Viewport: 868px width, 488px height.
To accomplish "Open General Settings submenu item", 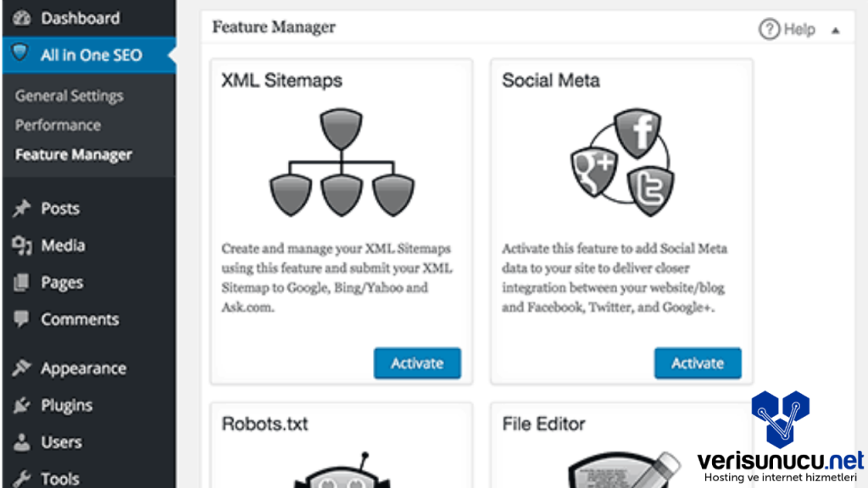I will [x=69, y=96].
